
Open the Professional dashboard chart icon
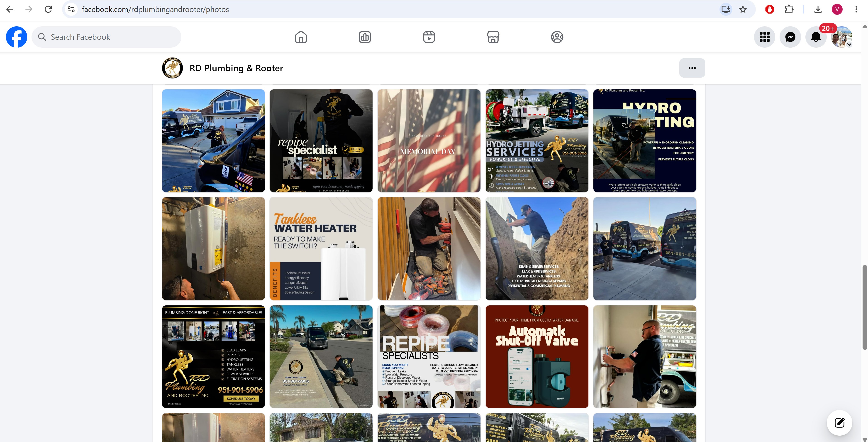(x=365, y=37)
